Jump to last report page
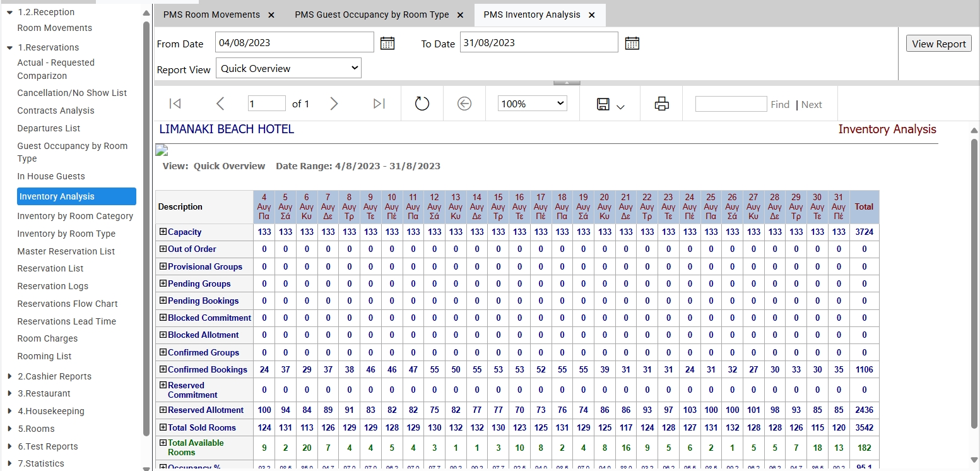This screenshot has width=980, height=471. pos(379,104)
